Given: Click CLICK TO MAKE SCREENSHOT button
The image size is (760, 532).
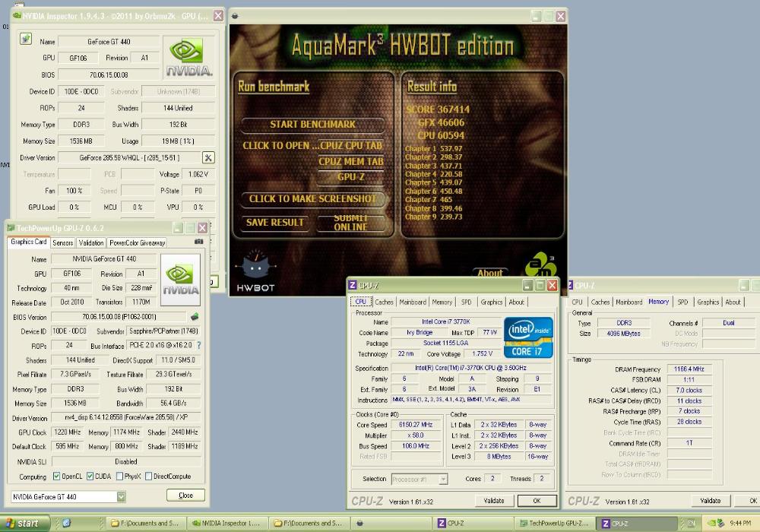Looking at the screenshot, I should (x=312, y=198).
